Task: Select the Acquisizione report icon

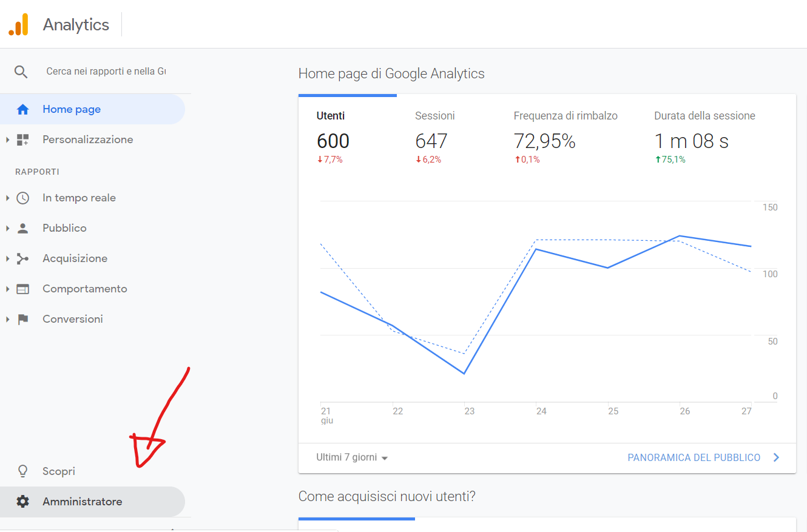Action: tap(22, 258)
